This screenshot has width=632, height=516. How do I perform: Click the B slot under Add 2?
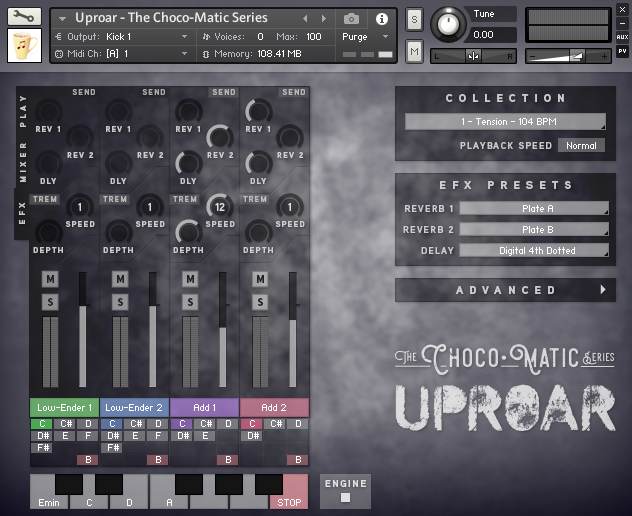298,460
